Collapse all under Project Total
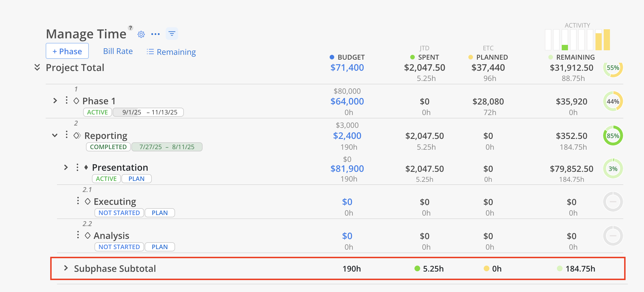Screen dimensions: 644x292 [x=37, y=67]
